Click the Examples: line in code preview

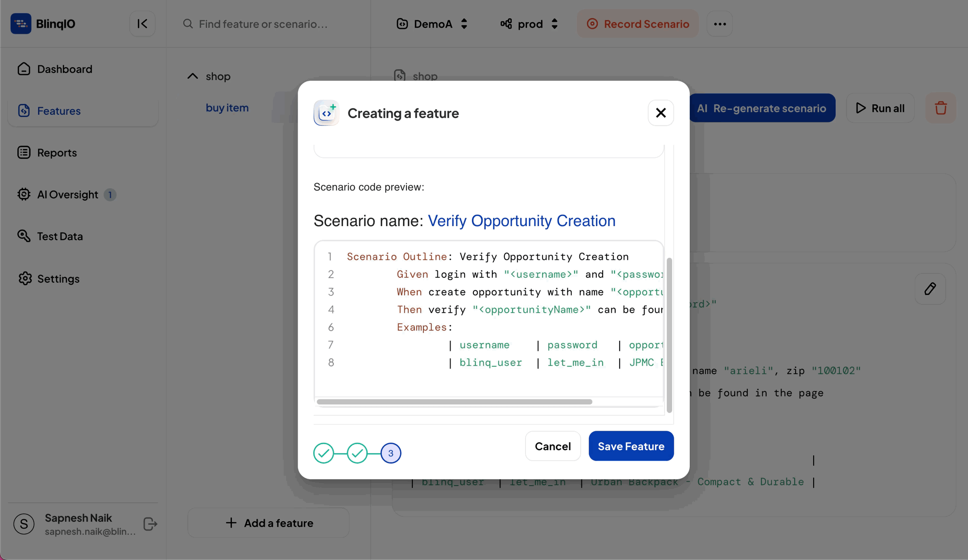pos(424,327)
